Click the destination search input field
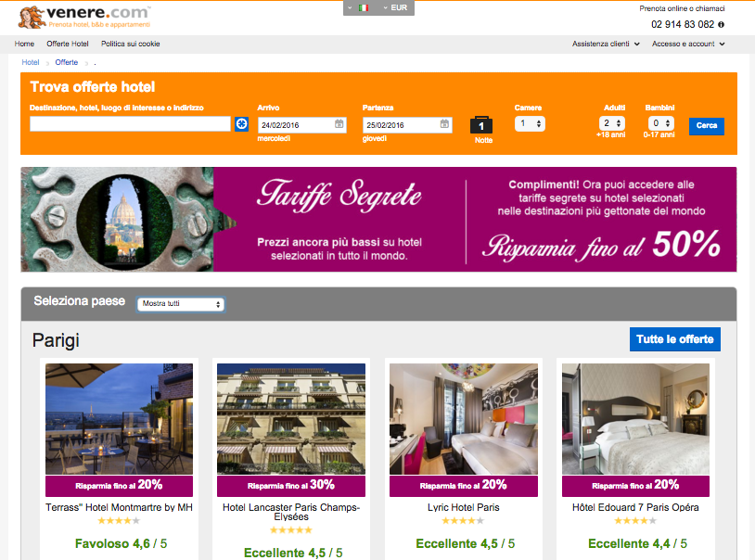The width and height of the screenshot is (755, 560). click(x=130, y=123)
